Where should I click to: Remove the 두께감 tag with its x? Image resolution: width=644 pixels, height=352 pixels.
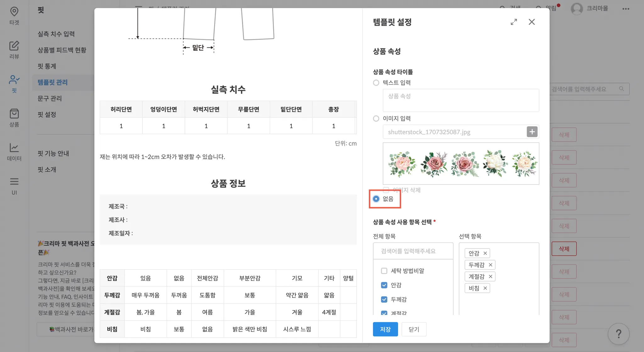click(x=490, y=265)
